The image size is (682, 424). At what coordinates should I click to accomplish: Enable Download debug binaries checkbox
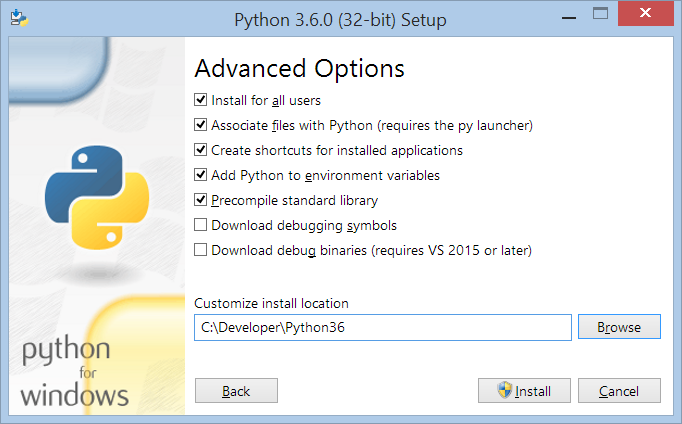click(x=201, y=250)
